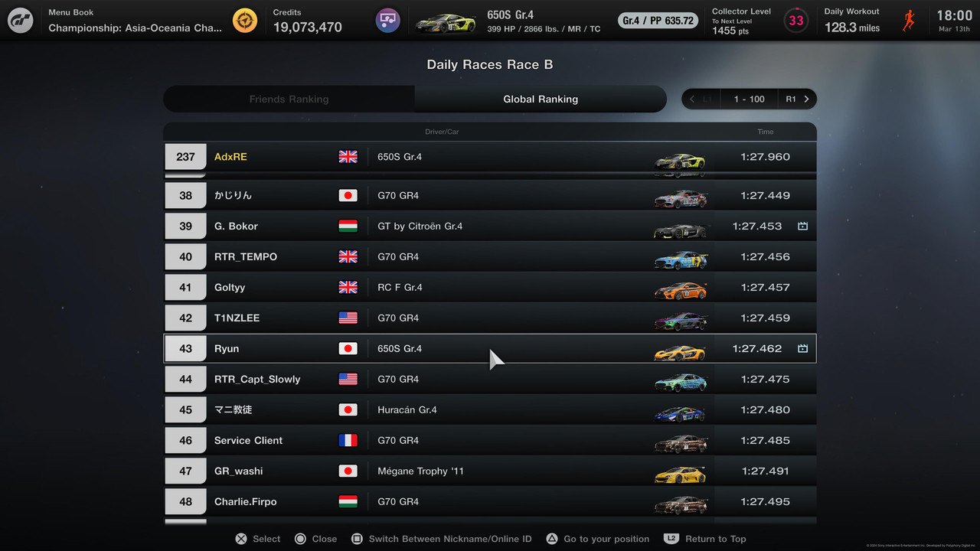Image resolution: width=980 pixels, height=551 pixels.
Task: Click the Hungary flag next to G. Bokor
Action: click(348, 226)
